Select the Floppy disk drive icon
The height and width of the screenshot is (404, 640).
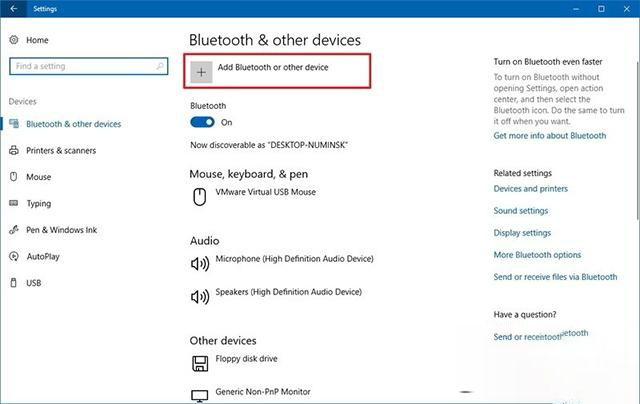[x=199, y=363]
